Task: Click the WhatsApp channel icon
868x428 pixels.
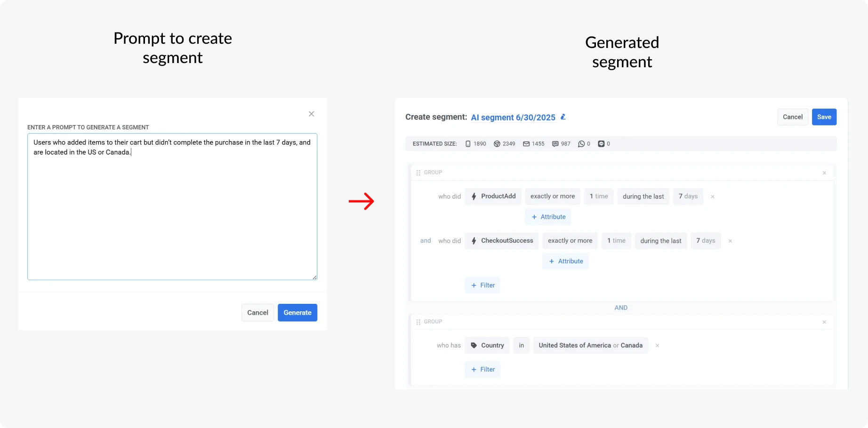Action: [x=581, y=143]
